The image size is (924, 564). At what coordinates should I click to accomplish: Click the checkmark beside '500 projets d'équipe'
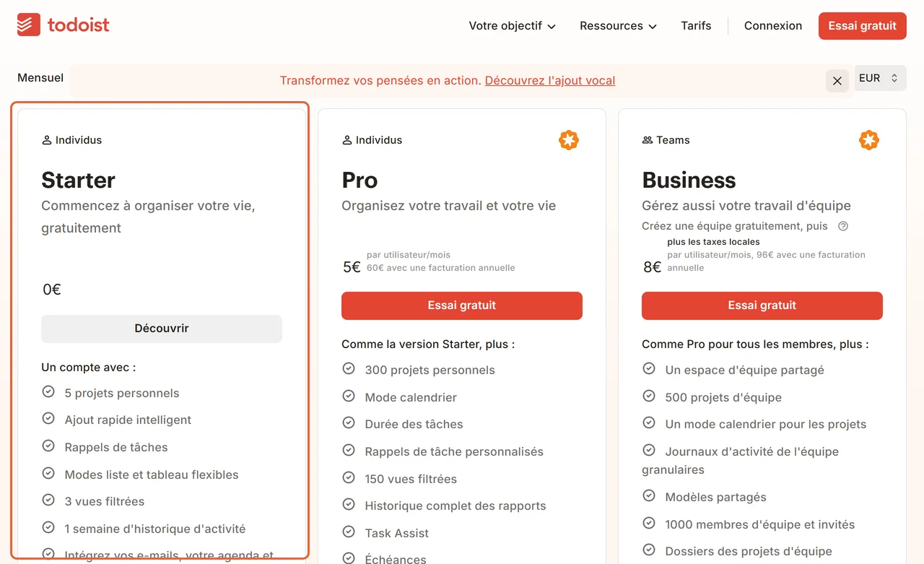pos(649,396)
